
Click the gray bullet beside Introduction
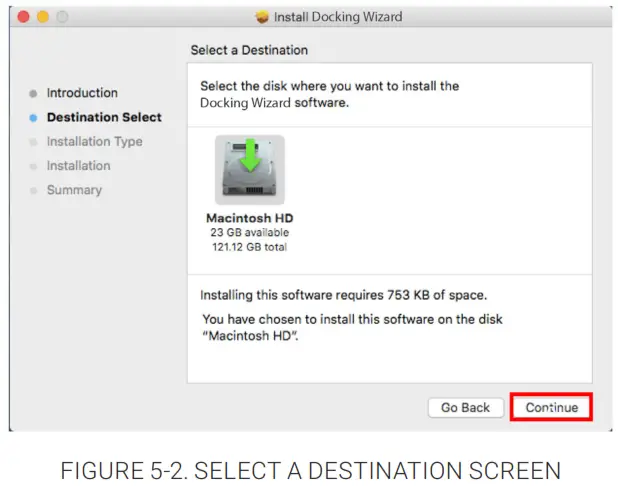(34, 93)
